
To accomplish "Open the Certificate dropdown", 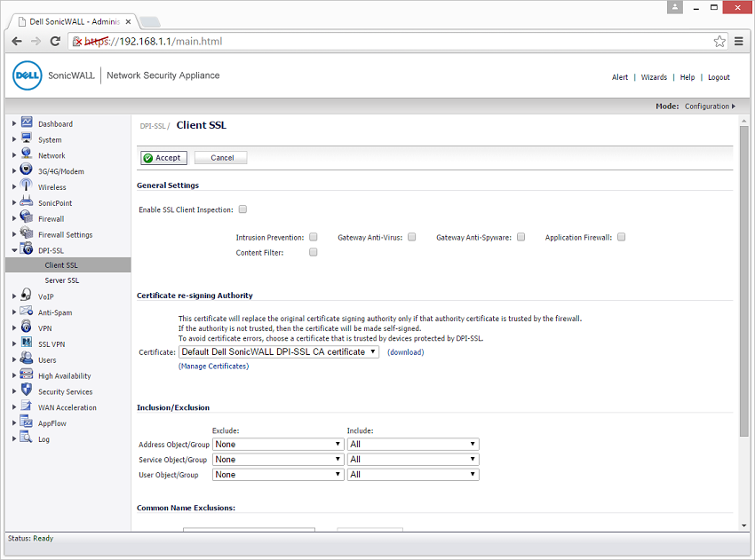I will (x=279, y=352).
